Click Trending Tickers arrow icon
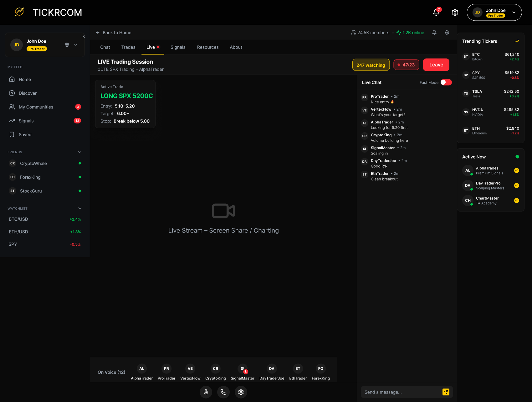 pos(517,41)
